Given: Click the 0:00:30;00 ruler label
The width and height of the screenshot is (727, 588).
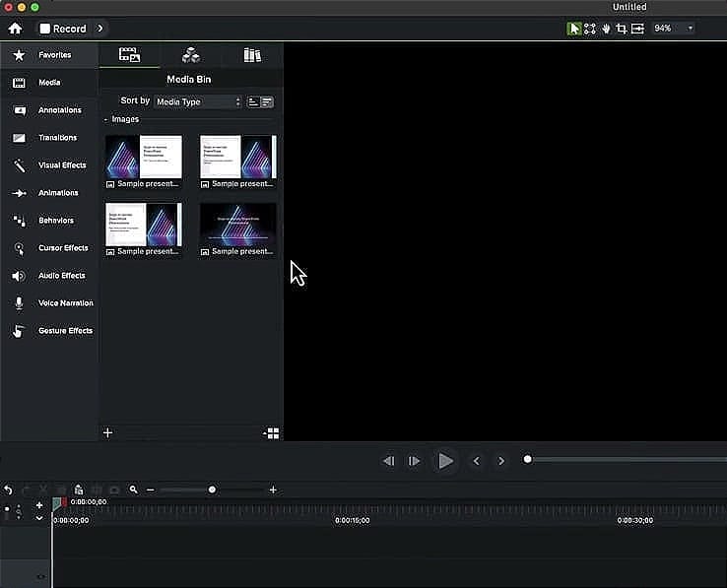Looking at the screenshot, I should pos(635,520).
